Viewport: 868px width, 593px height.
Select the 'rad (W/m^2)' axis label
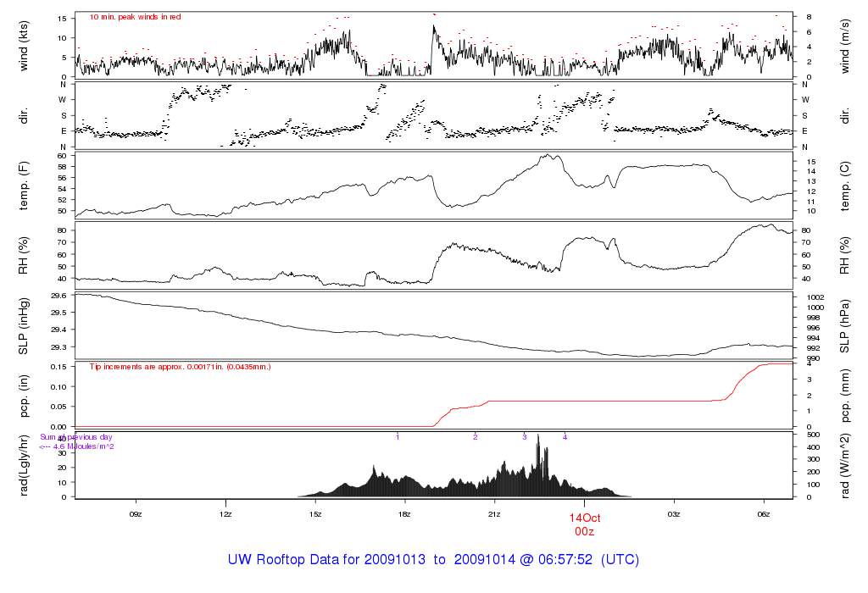tap(845, 466)
